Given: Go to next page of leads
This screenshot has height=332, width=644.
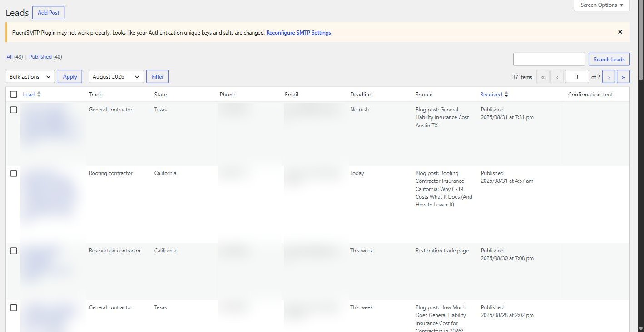Looking at the screenshot, I should click(609, 77).
